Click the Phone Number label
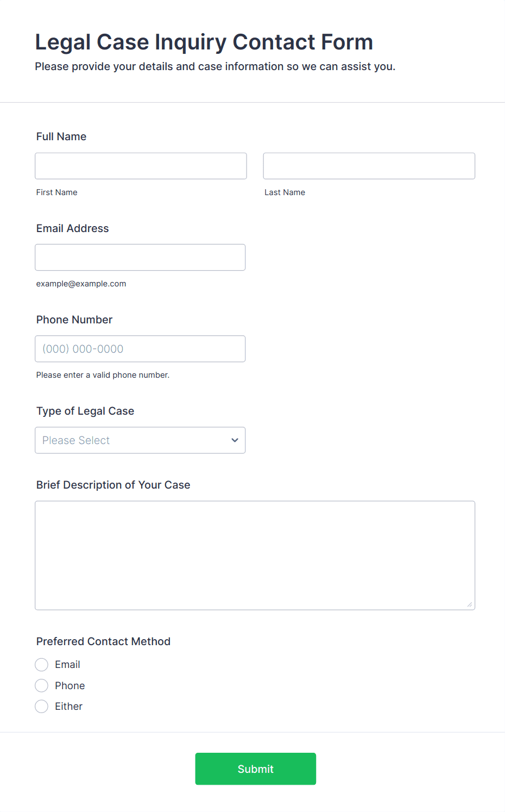Screen dimensions: 505x812 [74, 320]
